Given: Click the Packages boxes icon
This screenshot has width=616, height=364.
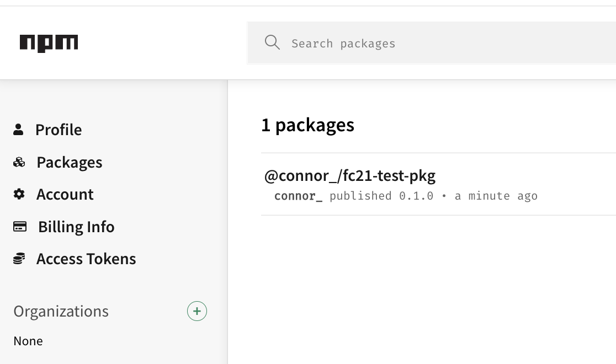Looking at the screenshot, I should pyautogui.click(x=19, y=162).
